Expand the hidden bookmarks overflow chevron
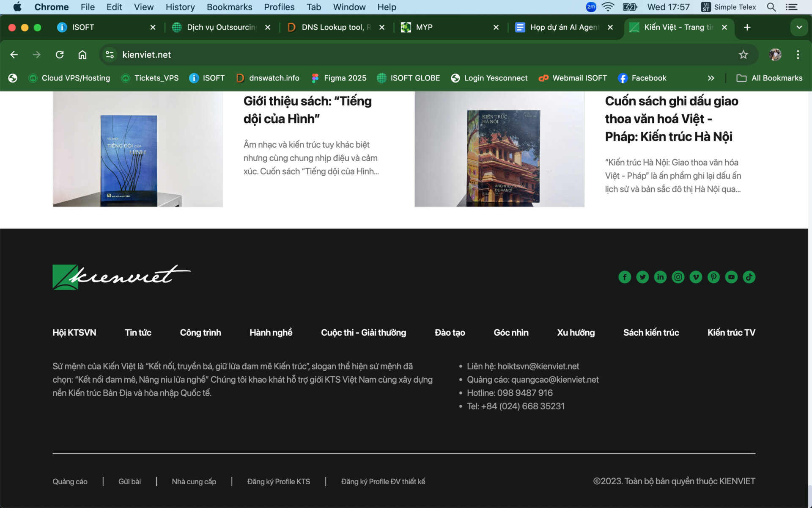 711,78
